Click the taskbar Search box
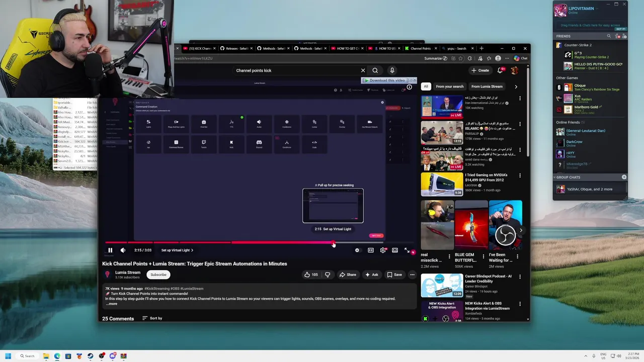The image size is (644, 362). tap(27, 356)
